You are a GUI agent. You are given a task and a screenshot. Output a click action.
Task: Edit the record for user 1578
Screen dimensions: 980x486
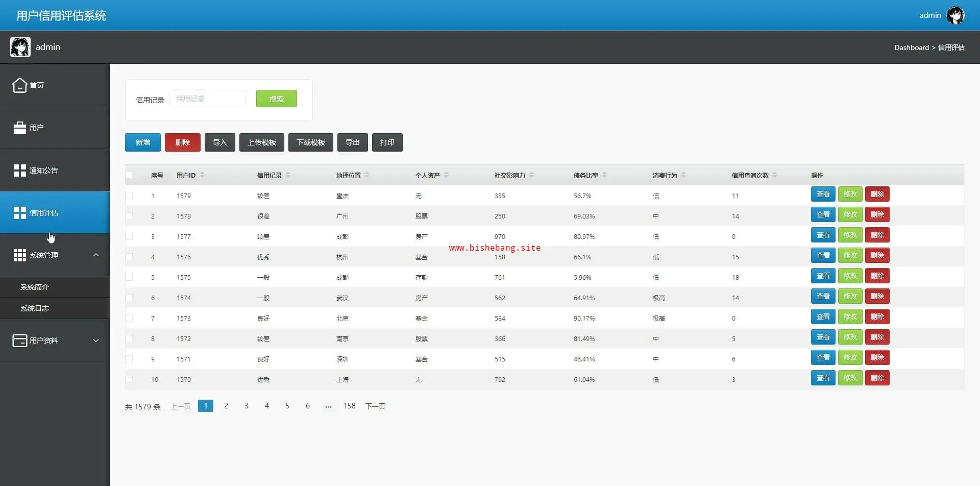[x=850, y=214]
